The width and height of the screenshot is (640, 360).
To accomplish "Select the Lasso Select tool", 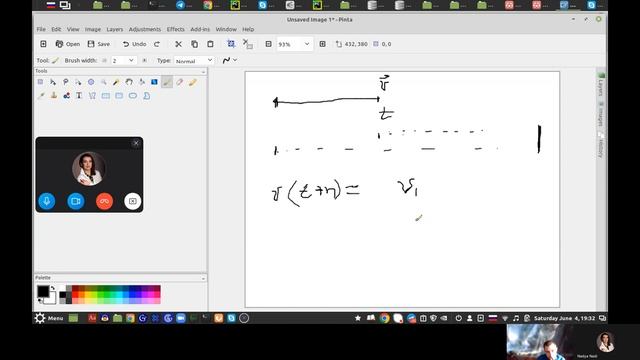I will pyautogui.click(x=66, y=82).
